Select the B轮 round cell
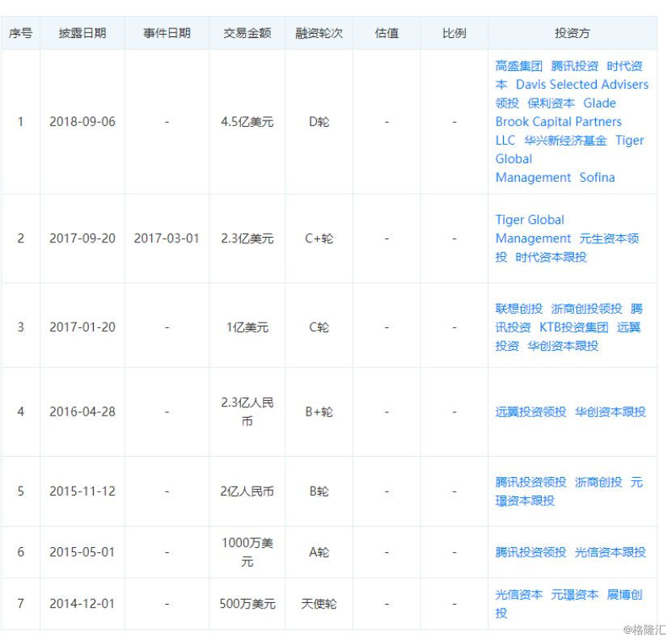The height and width of the screenshot is (641, 672). (319, 491)
